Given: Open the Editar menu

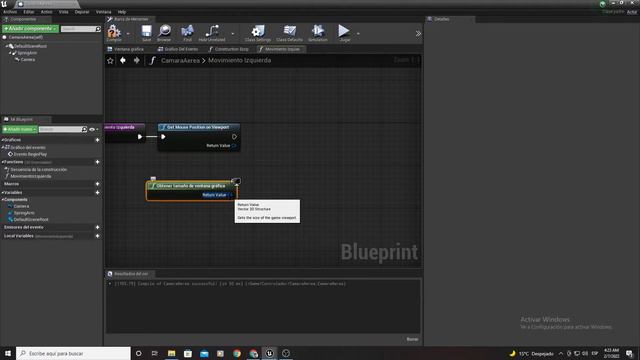Looking at the screenshot, I should (x=29, y=12).
